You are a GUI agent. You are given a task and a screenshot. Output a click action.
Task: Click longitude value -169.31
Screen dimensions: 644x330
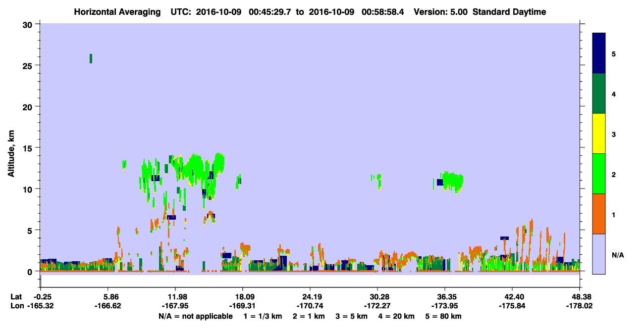(242, 306)
